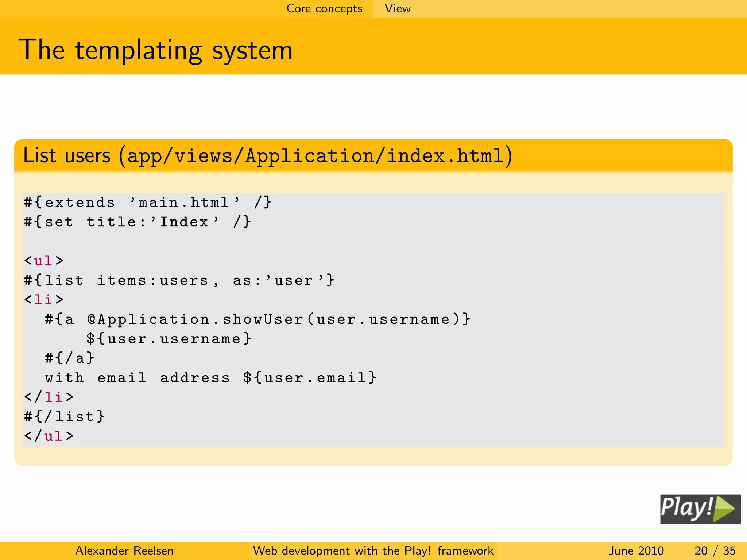Click the set title Index code line
This screenshot has width=747, height=560.
coord(137,222)
